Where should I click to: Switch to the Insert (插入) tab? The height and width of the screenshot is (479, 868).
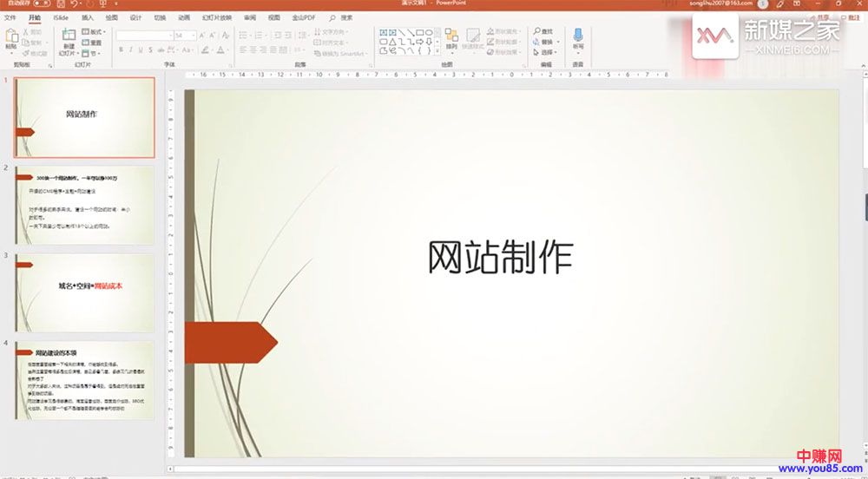tap(87, 17)
